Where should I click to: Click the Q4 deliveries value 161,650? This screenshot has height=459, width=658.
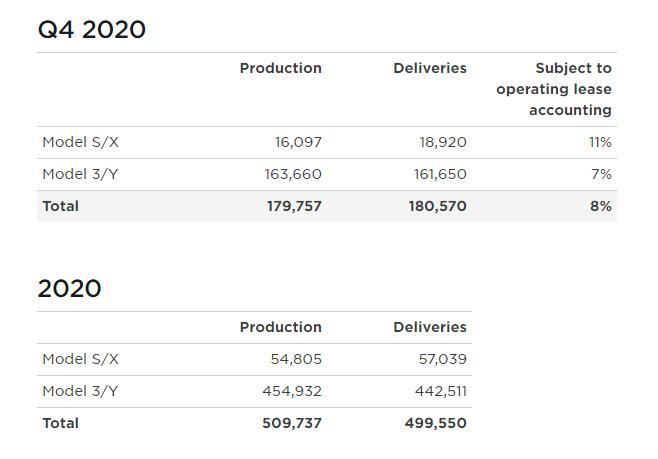[440, 174]
